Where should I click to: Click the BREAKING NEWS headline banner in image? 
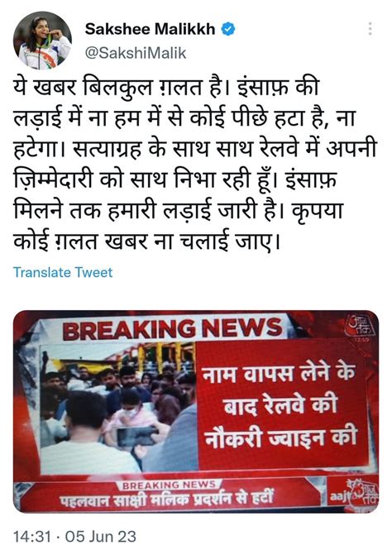coord(173,329)
